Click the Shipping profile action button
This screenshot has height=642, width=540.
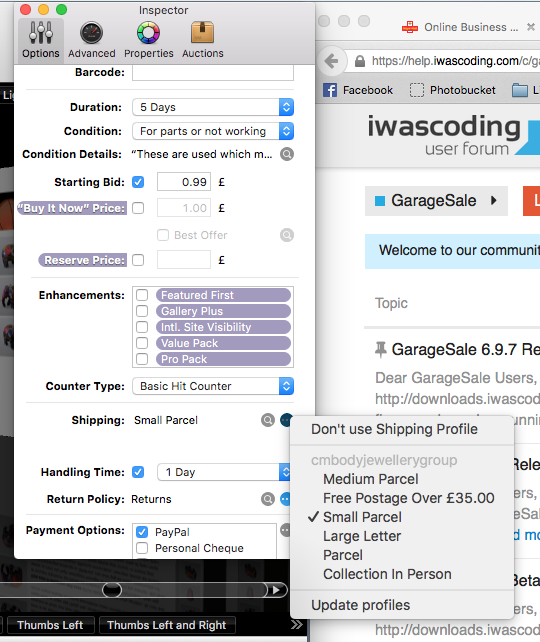coord(286,420)
